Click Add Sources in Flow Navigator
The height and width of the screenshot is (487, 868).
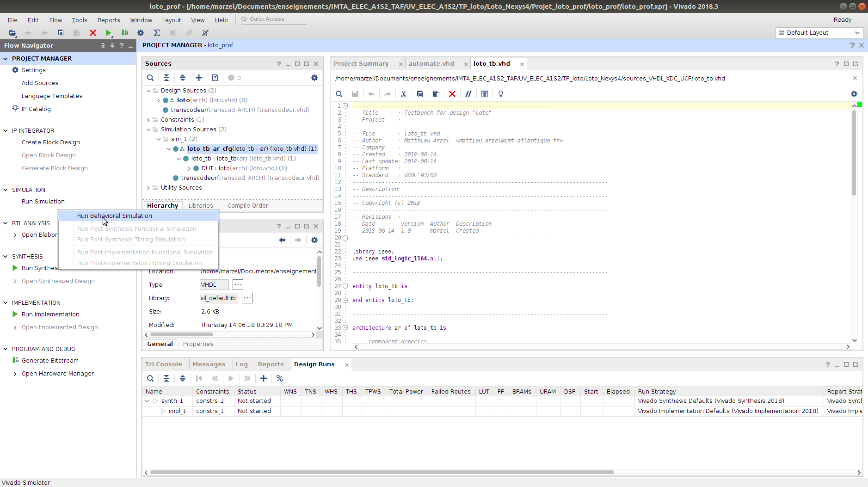pos(40,83)
